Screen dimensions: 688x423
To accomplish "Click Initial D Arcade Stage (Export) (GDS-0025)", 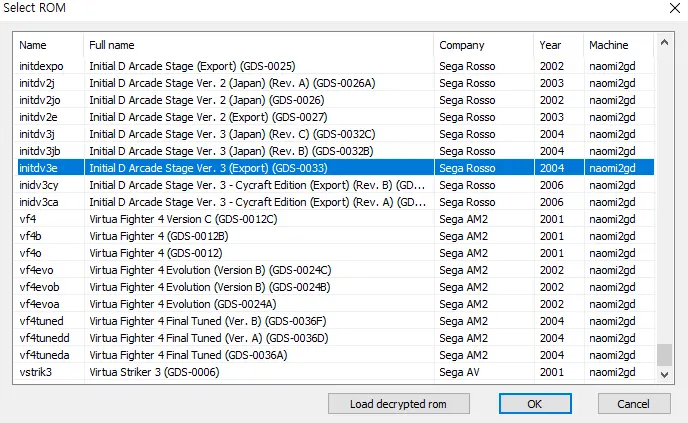I will pos(192,66).
